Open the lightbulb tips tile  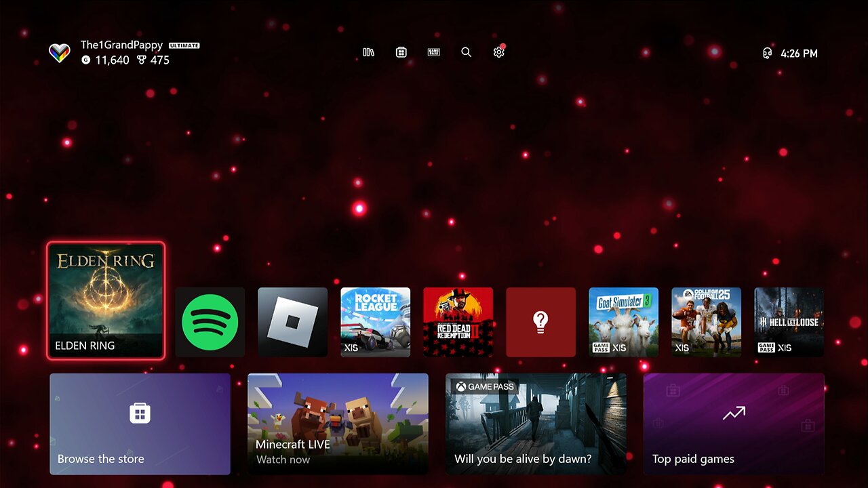[541, 322]
